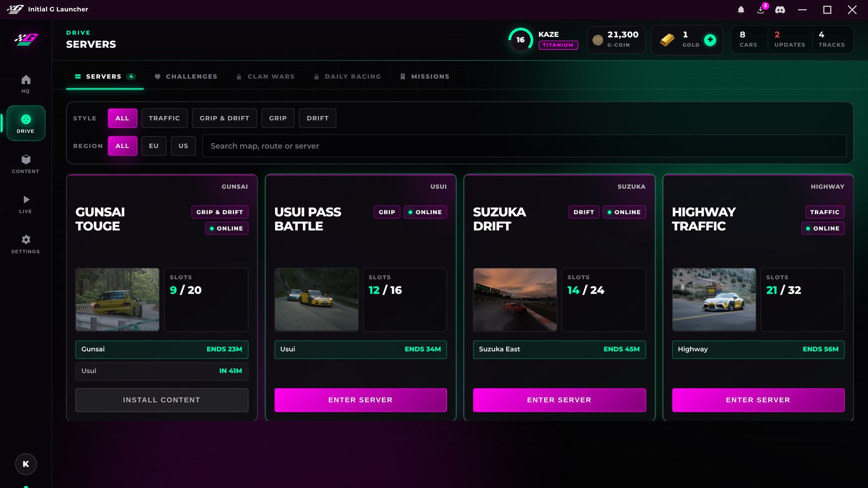Switch to the Challenges tab
The image size is (868, 488).
[x=186, y=76]
